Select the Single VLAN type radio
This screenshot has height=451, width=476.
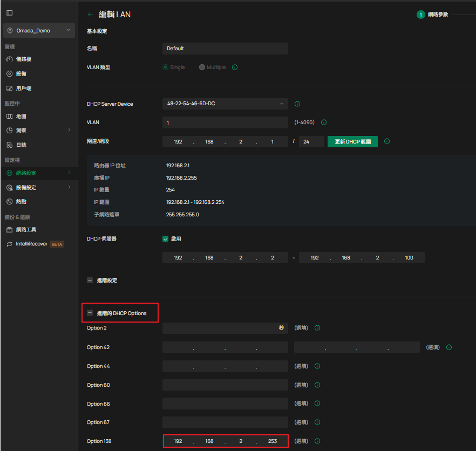click(166, 67)
